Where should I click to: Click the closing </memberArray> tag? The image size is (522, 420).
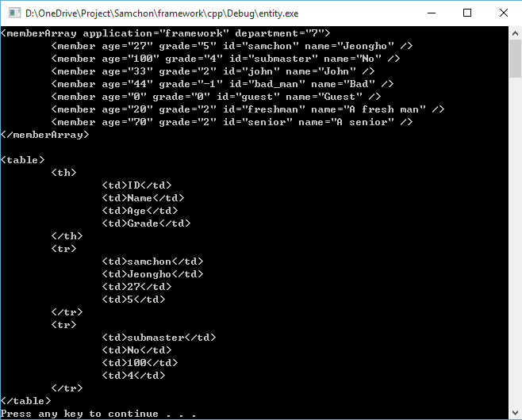click(x=45, y=135)
